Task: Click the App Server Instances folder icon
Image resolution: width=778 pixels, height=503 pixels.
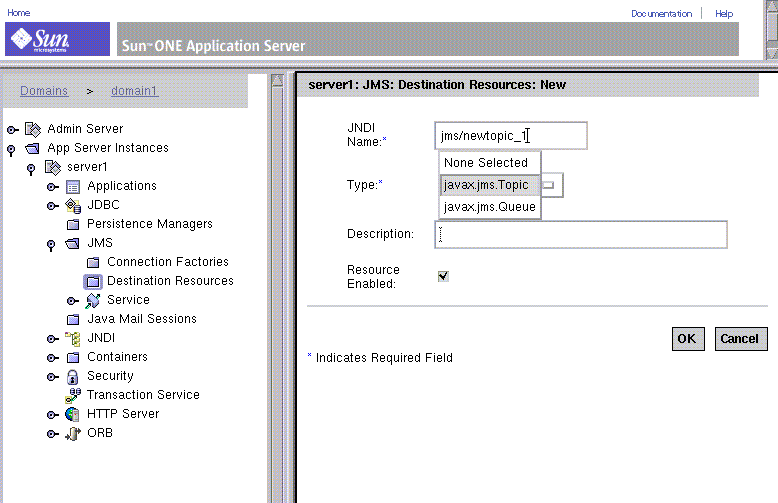Action: [x=32, y=148]
